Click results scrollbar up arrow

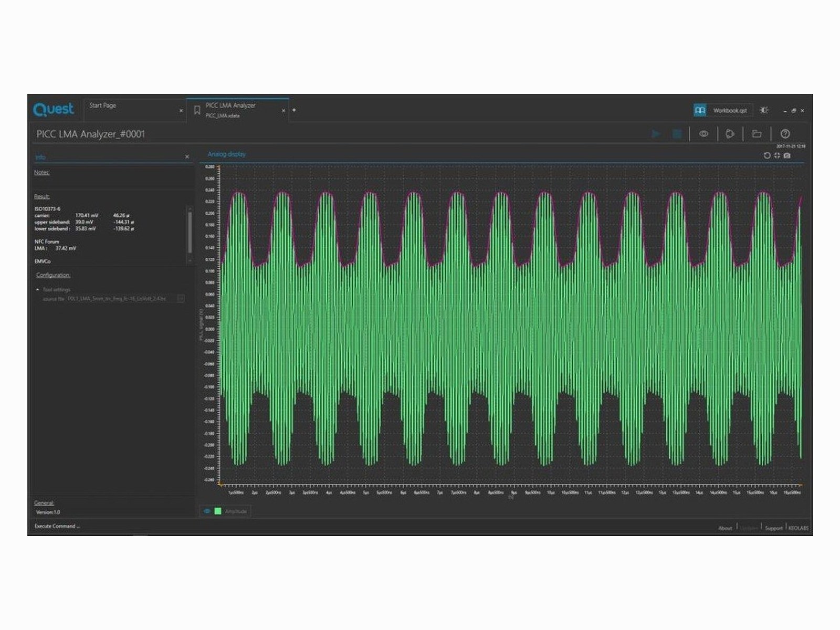(190, 209)
